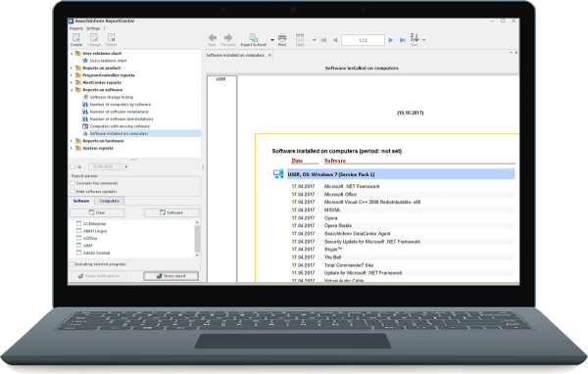Click the date range arrow button next to date field
The height and width of the screenshot is (374, 588).
[126, 166]
